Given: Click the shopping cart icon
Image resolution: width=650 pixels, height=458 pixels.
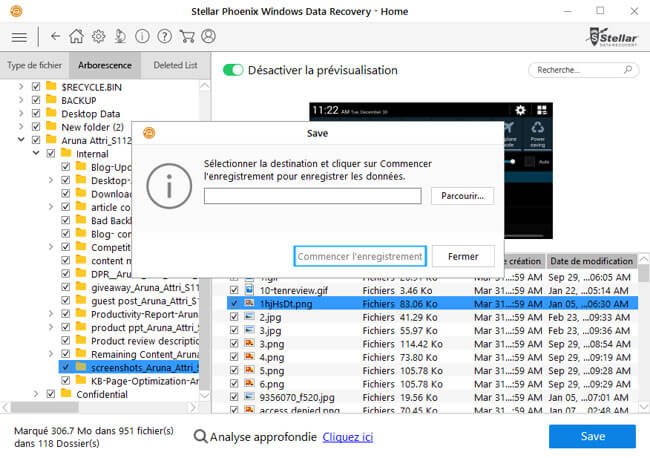Looking at the screenshot, I should point(186,36).
